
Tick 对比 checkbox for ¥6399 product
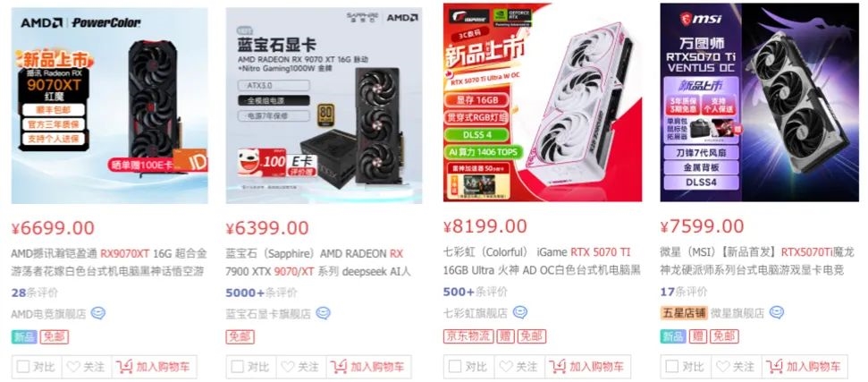tap(238, 367)
